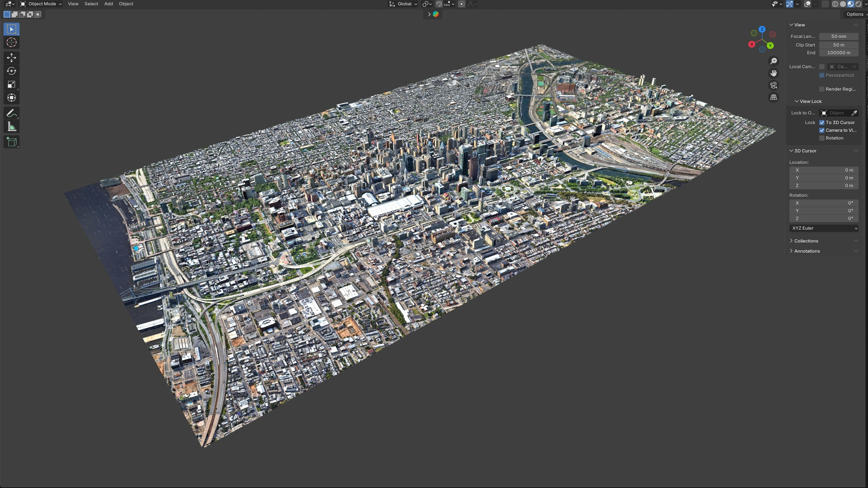Toggle the snapping magnet icon

[x=439, y=4]
